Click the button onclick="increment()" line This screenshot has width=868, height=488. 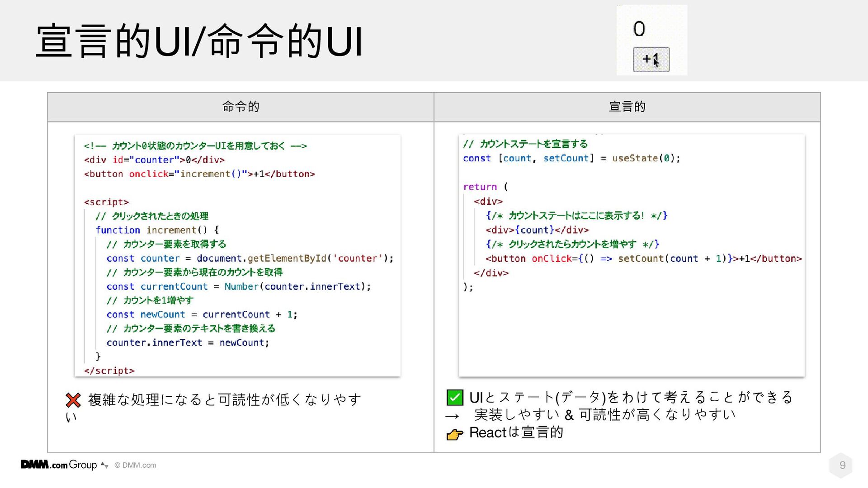click(199, 174)
